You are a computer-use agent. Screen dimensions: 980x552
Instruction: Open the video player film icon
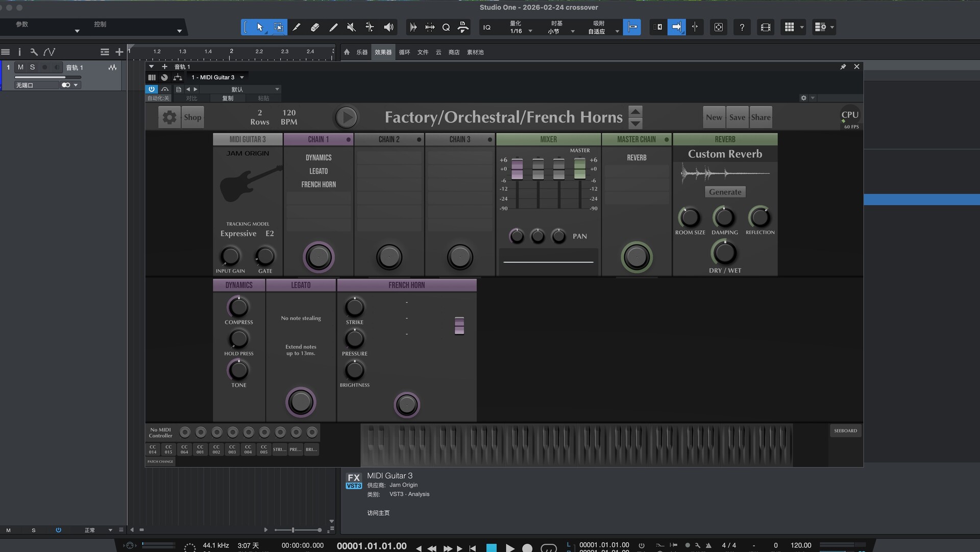[x=765, y=27]
